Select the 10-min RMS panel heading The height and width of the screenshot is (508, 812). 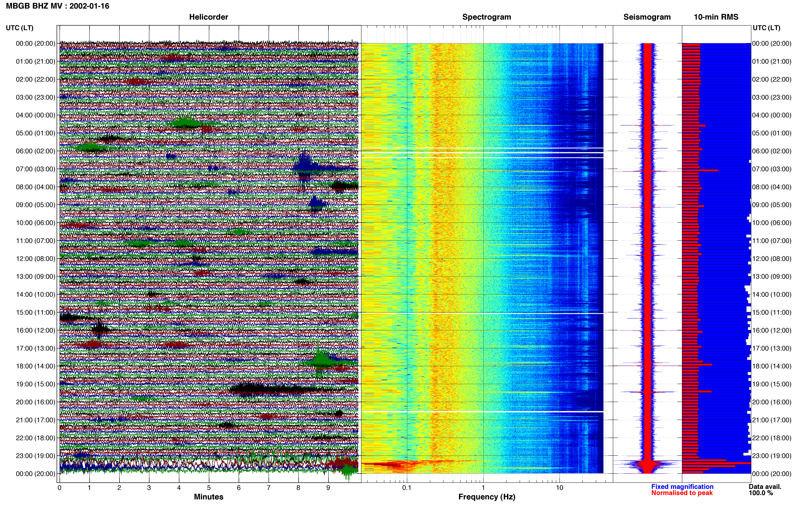tap(716, 17)
